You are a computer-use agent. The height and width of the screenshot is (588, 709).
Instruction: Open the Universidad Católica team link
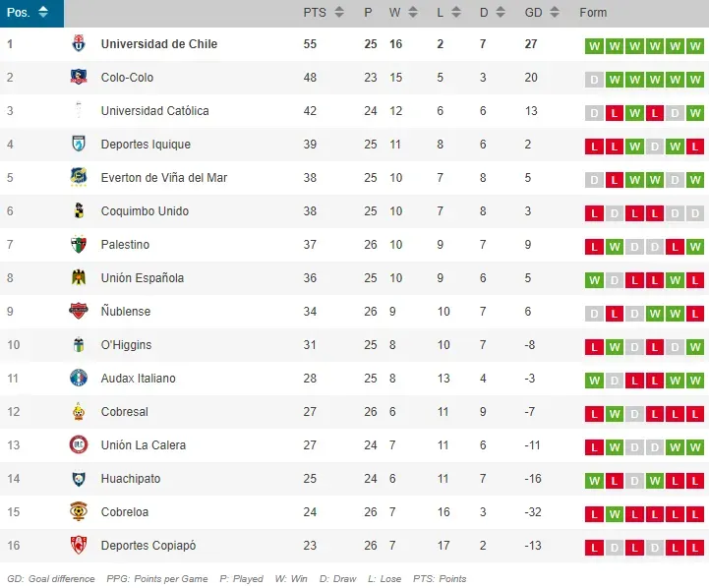[154, 111]
